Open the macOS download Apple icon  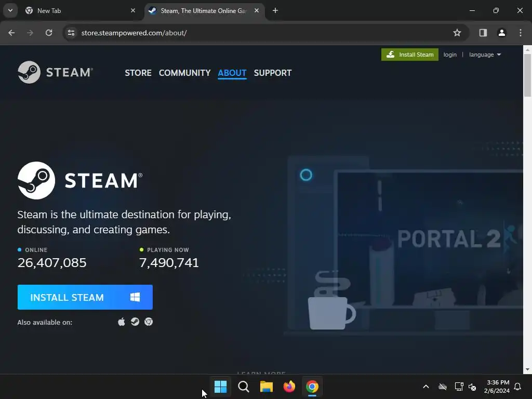(122, 322)
